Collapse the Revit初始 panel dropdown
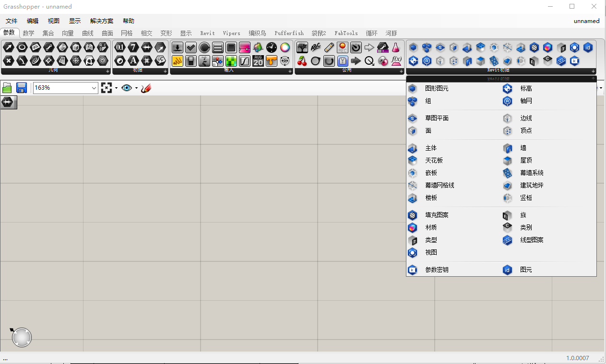 point(593,78)
